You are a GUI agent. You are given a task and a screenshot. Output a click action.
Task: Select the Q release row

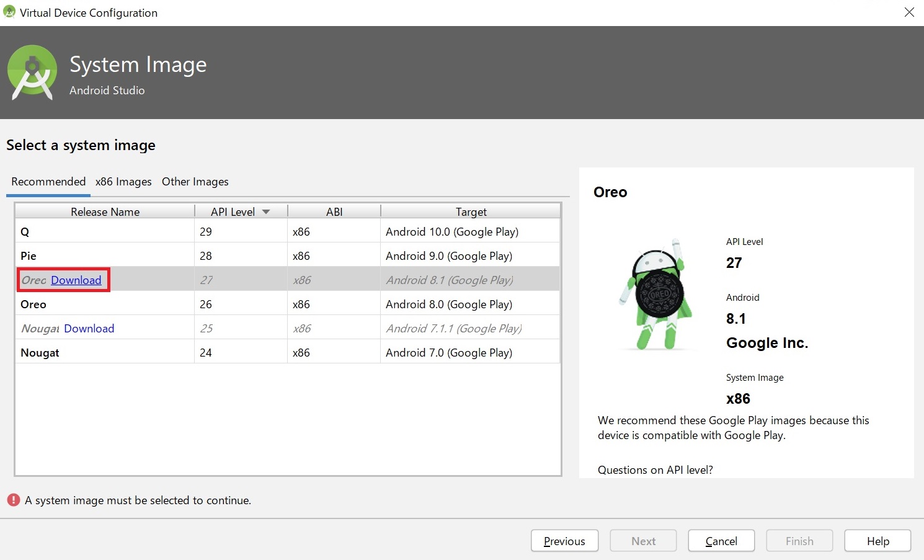point(288,231)
